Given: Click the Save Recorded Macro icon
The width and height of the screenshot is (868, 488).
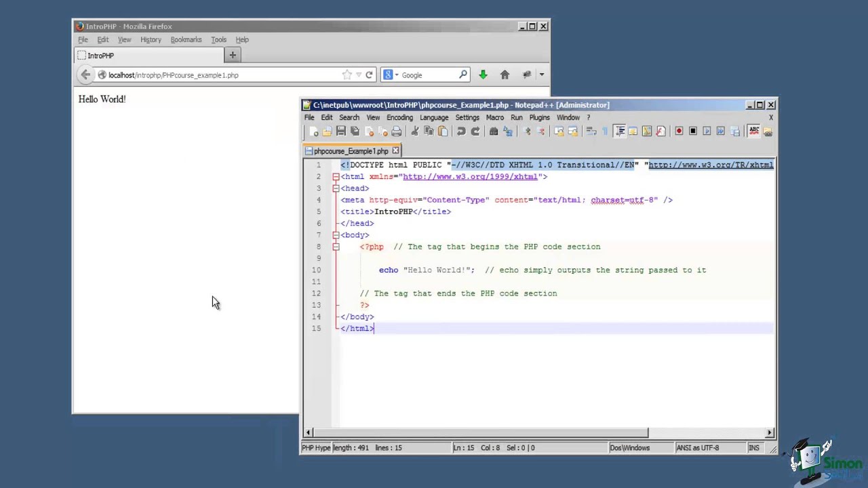Looking at the screenshot, I should pos(735,131).
